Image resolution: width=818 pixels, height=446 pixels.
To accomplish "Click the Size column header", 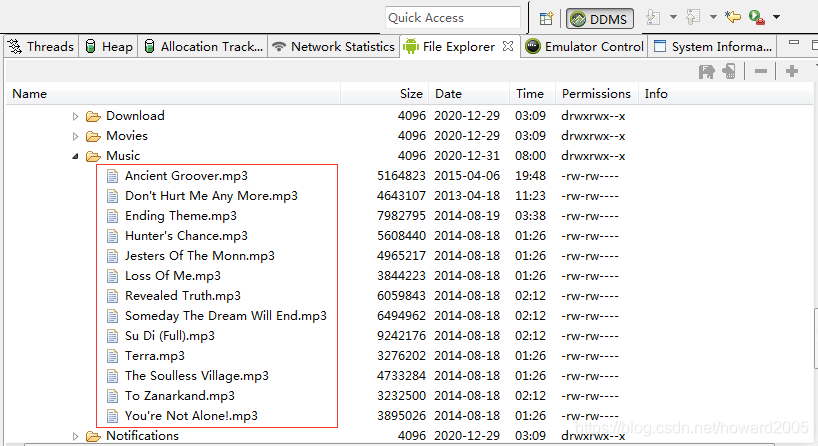I will (x=384, y=93).
